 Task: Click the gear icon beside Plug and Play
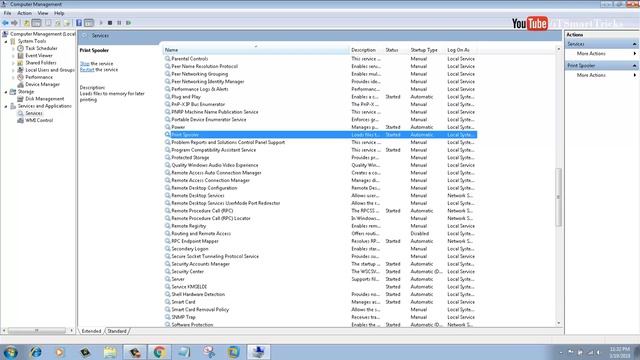click(x=167, y=97)
